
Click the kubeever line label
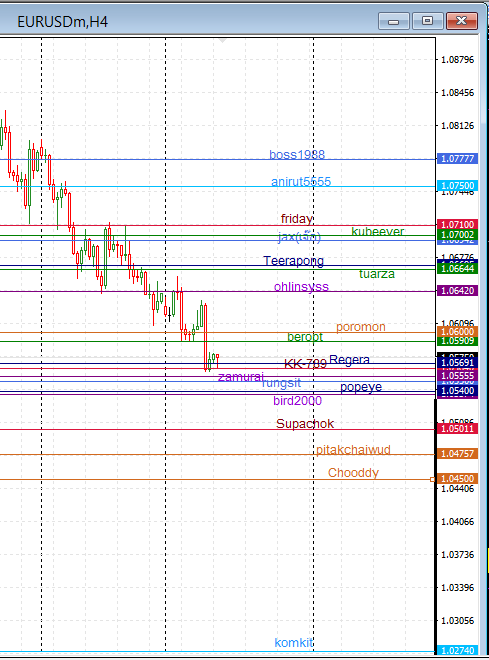click(x=378, y=232)
